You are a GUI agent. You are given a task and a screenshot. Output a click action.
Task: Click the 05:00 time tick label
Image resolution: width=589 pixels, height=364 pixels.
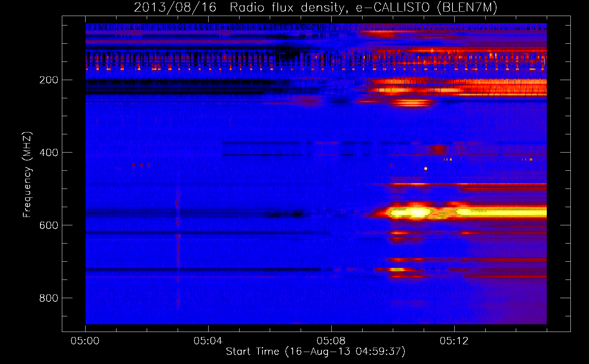(85, 341)
